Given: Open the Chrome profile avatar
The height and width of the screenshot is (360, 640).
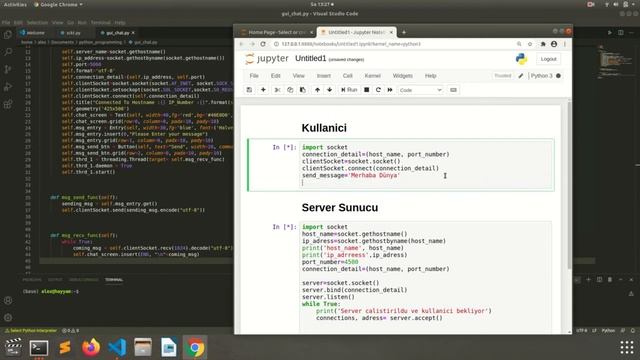Looking at the screenshot, I should [x=554, y=44].
